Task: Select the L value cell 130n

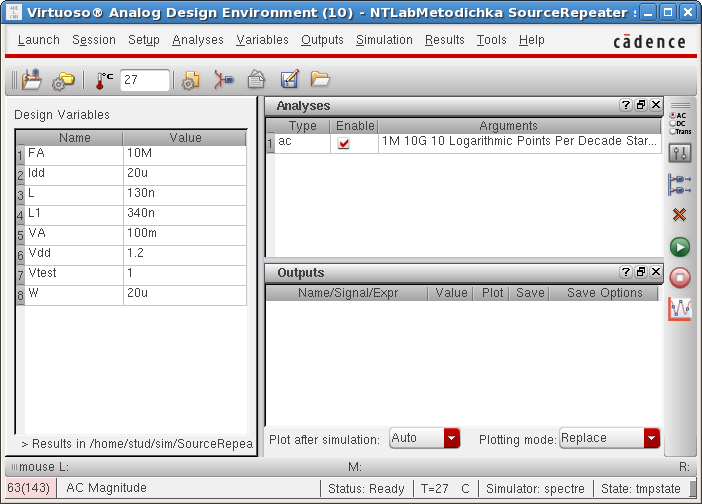Action: pyautogui.click(x=185, y=196)
